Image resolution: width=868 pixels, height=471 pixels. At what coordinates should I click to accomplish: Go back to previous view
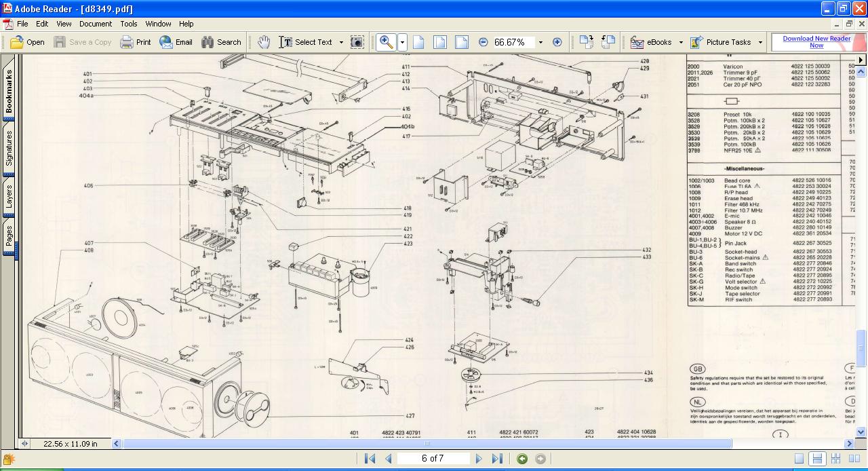521,459
